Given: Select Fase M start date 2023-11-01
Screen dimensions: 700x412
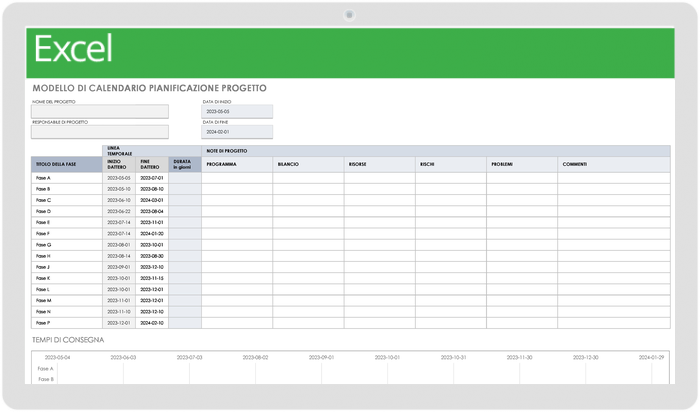Looking at the screenshot, I should point(119,301).
